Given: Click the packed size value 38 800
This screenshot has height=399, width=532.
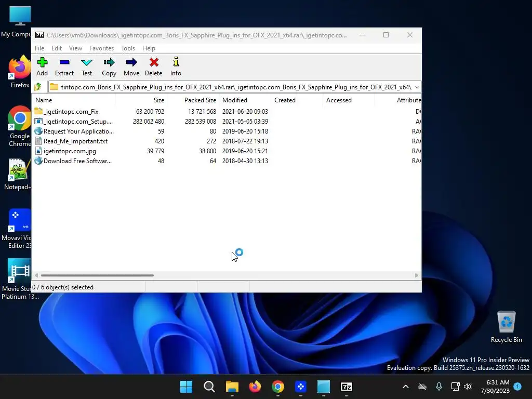Looking at the screenshot, I should click(207, 151).
